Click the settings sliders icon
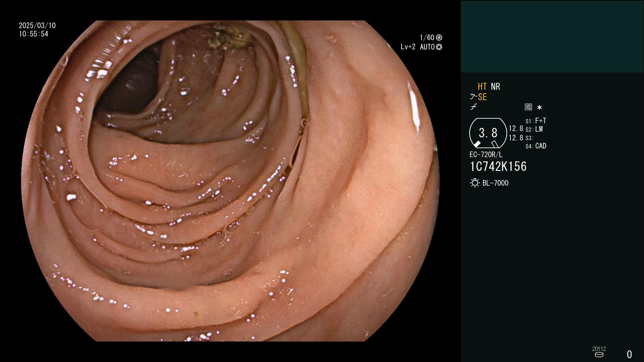The width and height of the screenshot is (644, 362). [528, 107]
